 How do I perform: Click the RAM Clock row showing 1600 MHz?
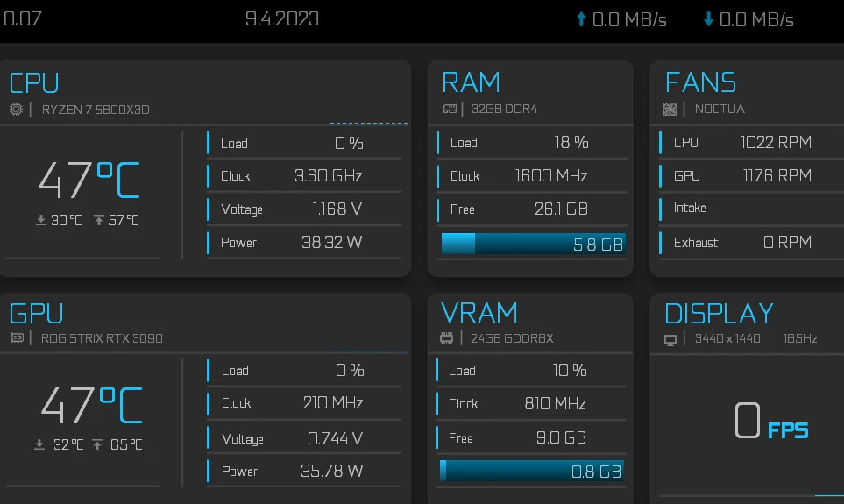click(531, 176)
